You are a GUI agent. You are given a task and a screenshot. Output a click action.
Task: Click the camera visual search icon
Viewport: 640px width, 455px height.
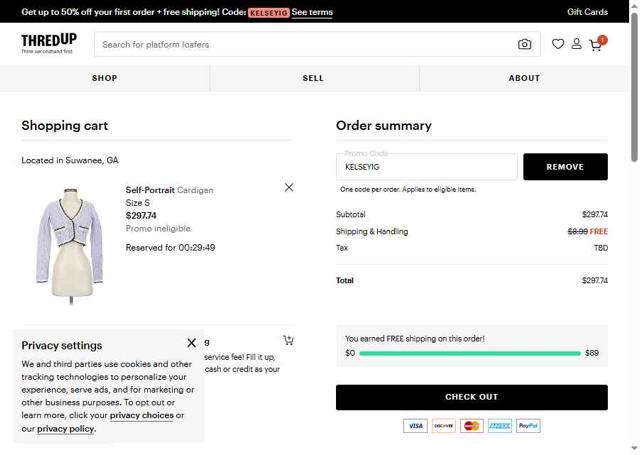tap(525, 44)
